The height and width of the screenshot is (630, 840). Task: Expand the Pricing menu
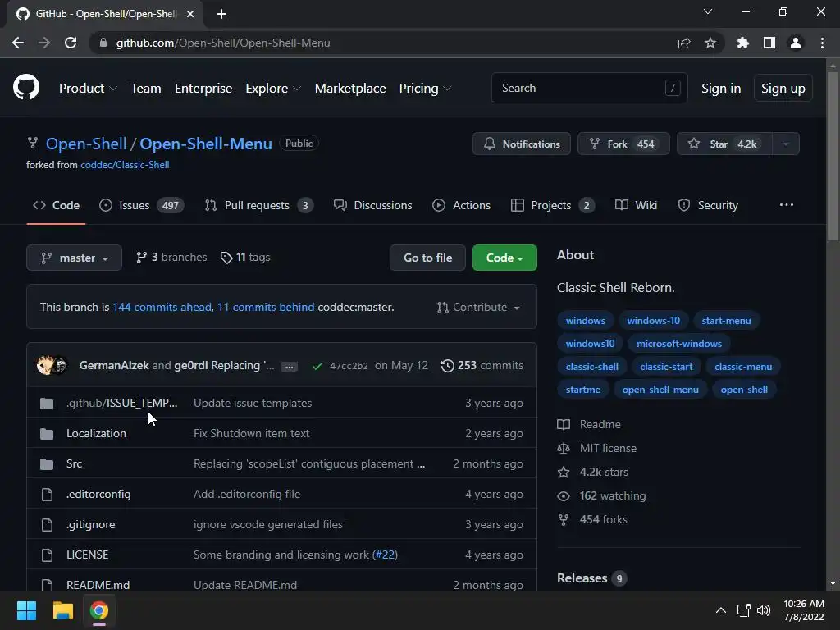pos(425,89)
